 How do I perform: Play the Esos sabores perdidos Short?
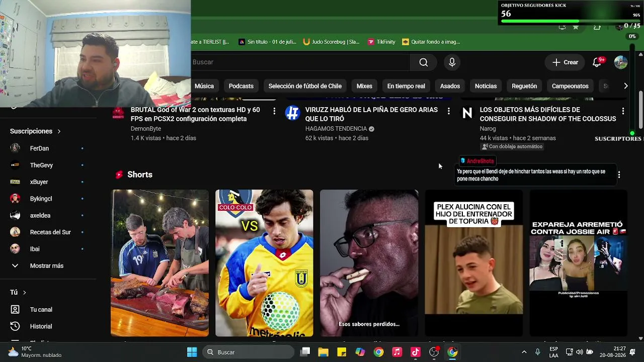pyautogui.click(x=369, y=263)
